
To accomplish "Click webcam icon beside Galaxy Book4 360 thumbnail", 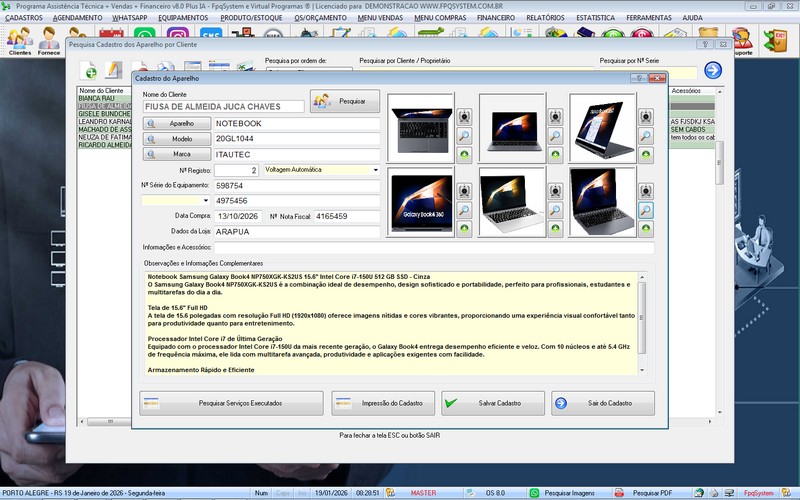I will pos(464,191).
